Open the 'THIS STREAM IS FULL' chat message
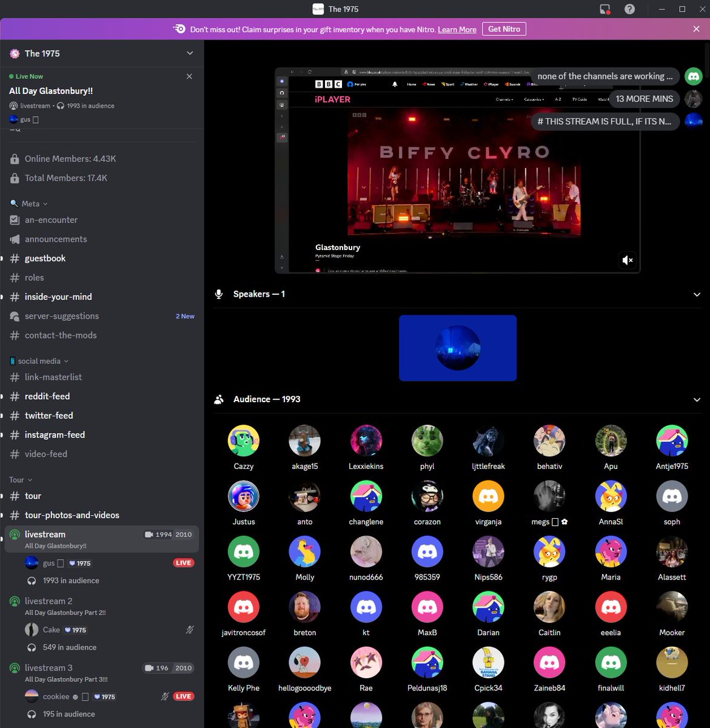Screen dimensions: 710x728 tap(605, 121)
